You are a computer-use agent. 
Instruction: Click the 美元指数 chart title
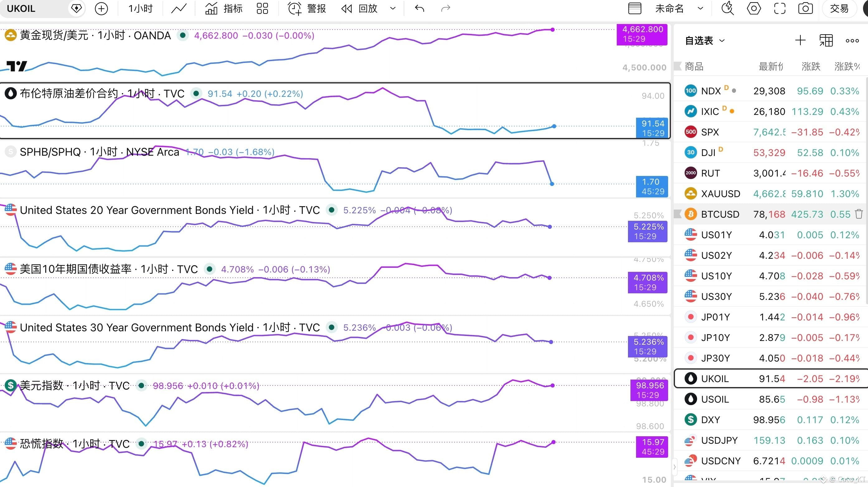[75, 385]
